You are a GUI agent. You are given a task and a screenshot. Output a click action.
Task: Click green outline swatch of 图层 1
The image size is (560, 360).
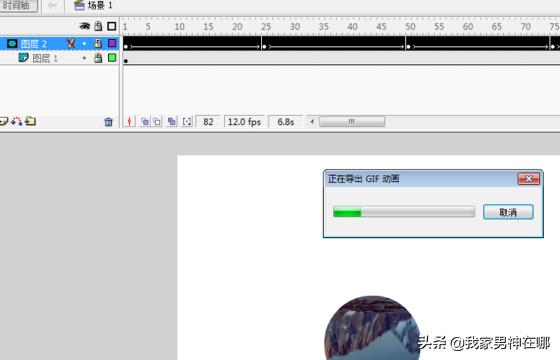112,58
